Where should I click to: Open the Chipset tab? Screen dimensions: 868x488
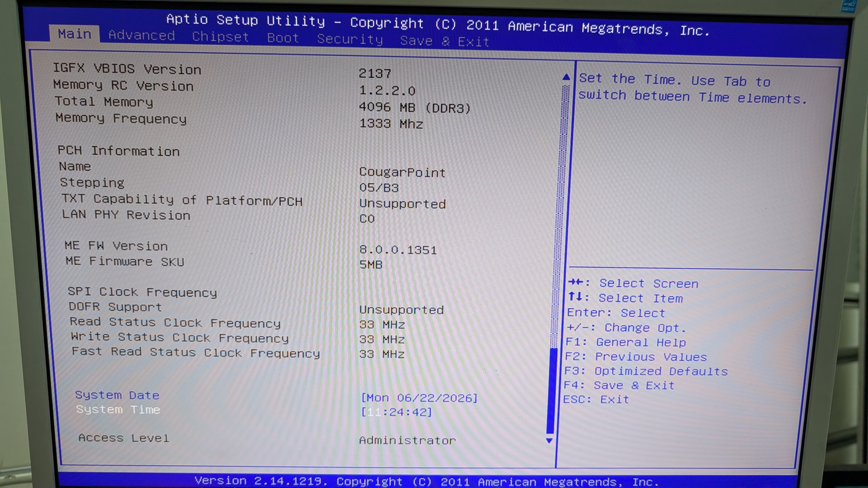(221, 37)
